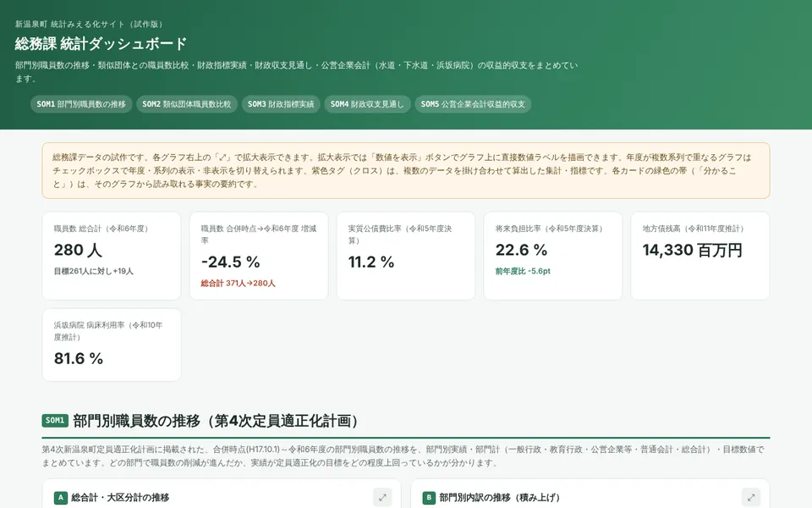Click the 総合計 371人→280人 text

pos(239,283)
